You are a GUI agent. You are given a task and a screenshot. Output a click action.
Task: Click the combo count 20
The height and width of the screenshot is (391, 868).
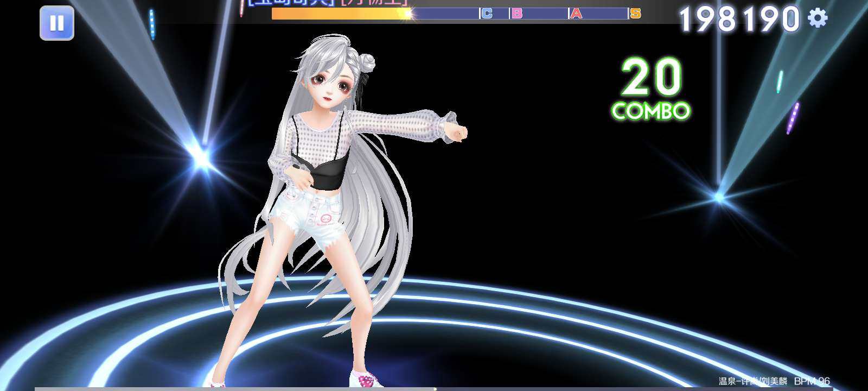(x=651, y=77)
